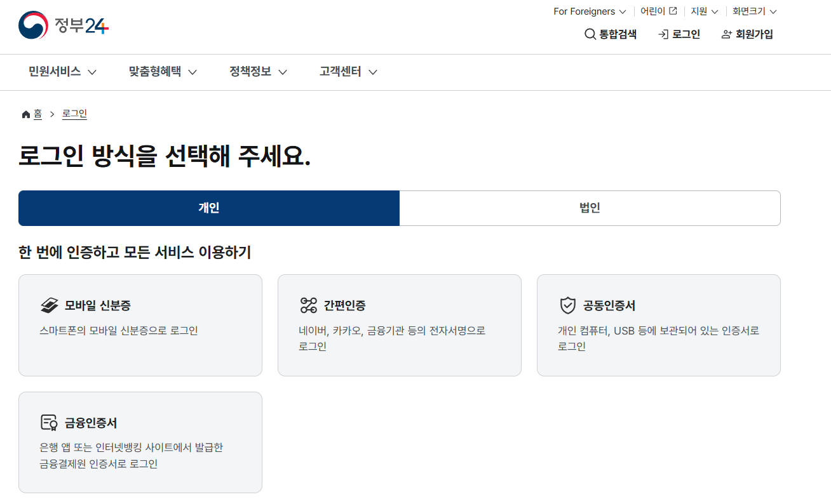Go to 홈 via the breadcrumb link
Viewport: 831px width, 504px height.
click(36, 114)
